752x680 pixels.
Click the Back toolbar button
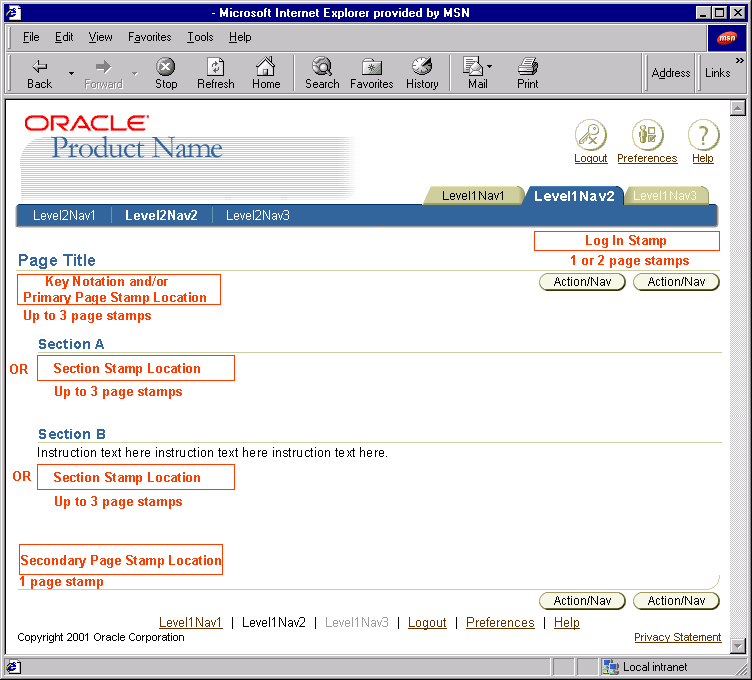tap(39, 73)
